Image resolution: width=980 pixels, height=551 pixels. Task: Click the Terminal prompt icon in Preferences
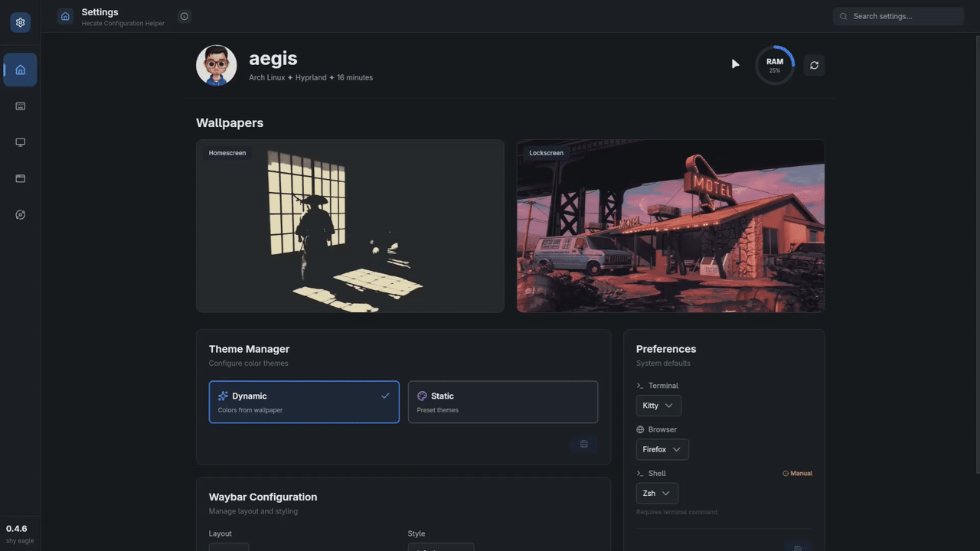[640, 386]
